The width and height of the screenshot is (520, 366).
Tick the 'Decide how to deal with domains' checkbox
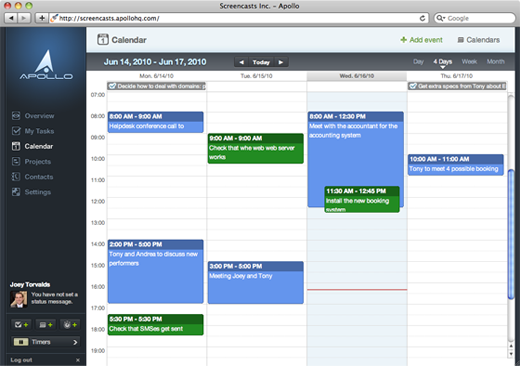(112, 86)
